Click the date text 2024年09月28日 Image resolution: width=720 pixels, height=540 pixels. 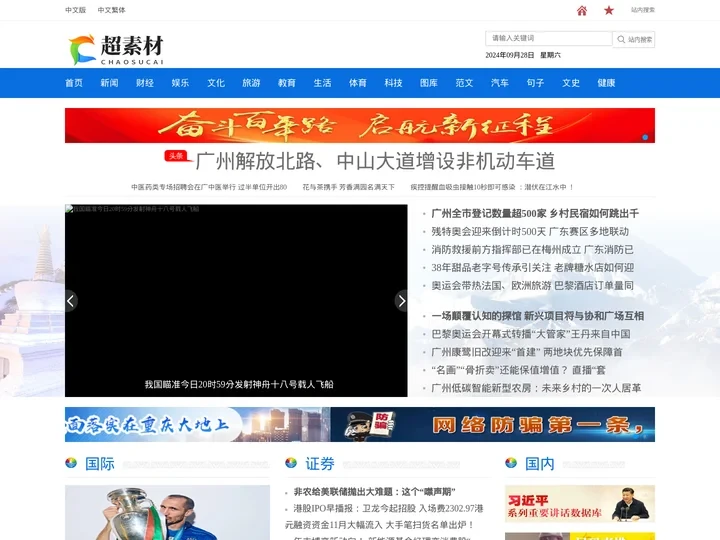[510, 55]
